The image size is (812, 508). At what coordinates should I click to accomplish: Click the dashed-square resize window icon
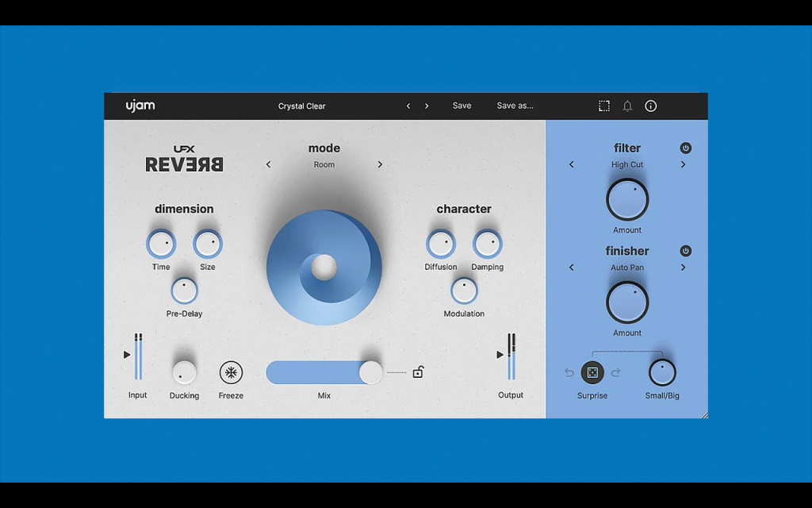(603, 106)
